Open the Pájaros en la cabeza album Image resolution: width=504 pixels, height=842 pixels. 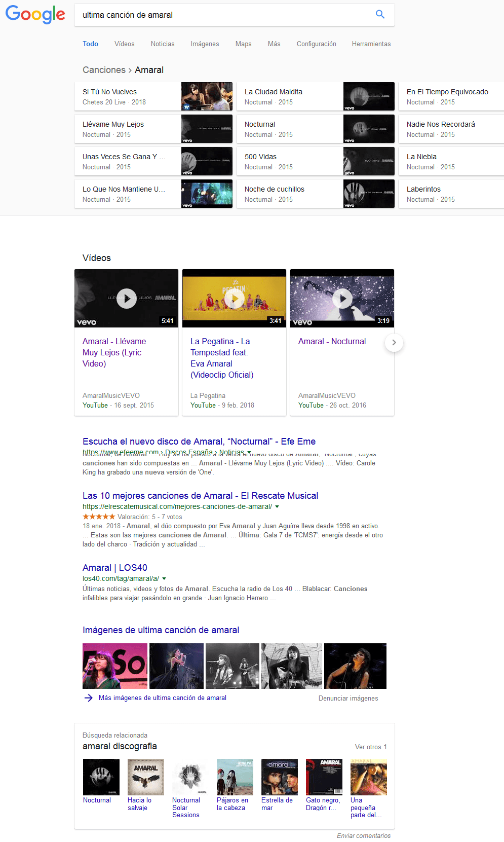(x=235, y=777)
